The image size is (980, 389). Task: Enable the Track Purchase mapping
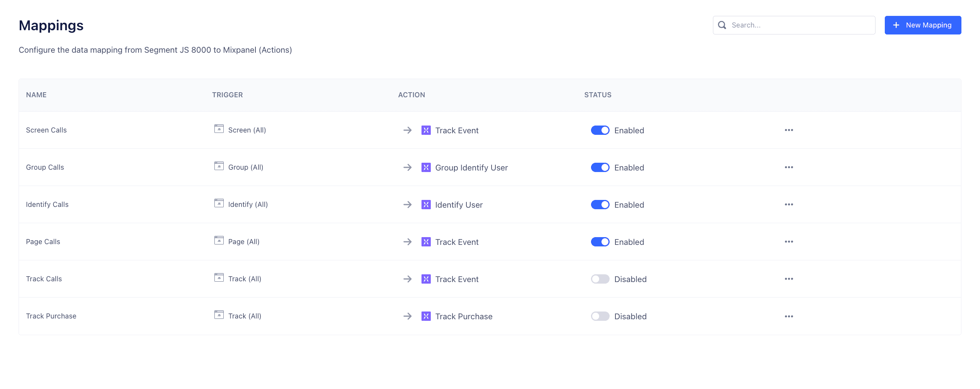(x=600, y=316)
